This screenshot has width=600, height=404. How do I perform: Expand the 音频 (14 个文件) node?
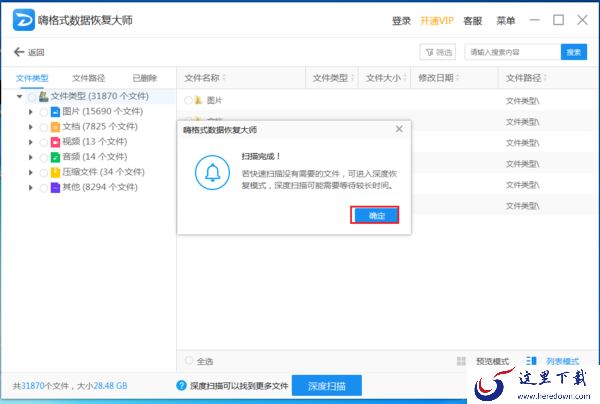[x=31, y=157]
